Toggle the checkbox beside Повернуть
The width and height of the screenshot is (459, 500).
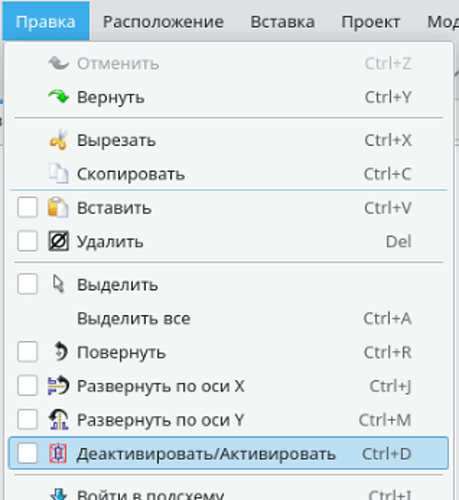coord(27,351)
